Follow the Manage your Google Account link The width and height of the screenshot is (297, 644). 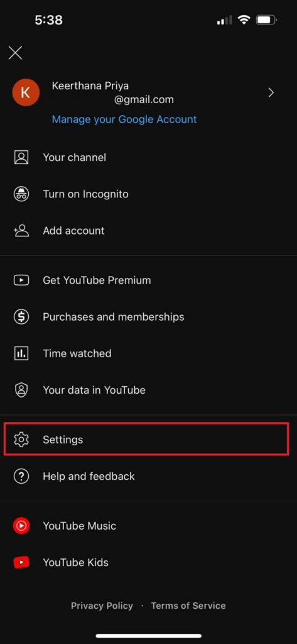[124, 119]
